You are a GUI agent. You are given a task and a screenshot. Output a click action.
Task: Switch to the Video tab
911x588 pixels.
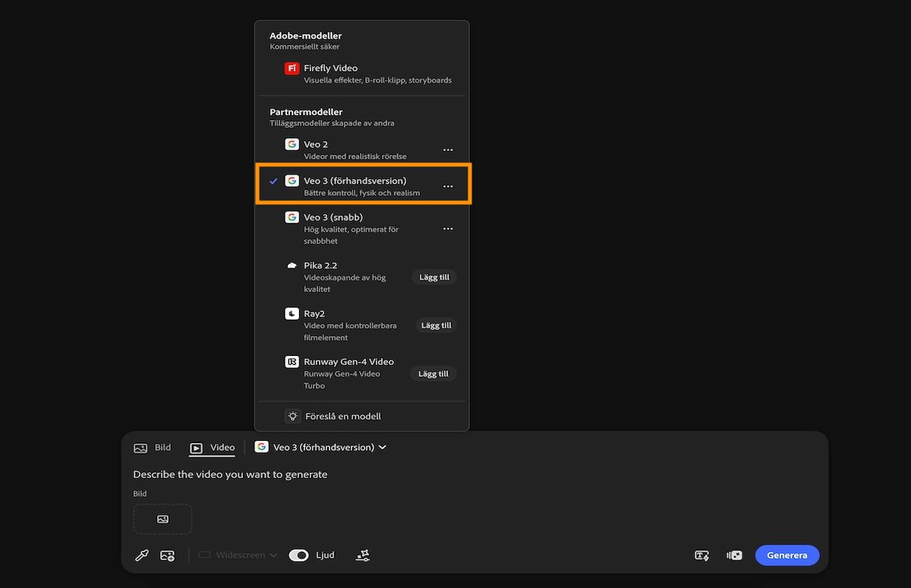click(x=213, y=448)
